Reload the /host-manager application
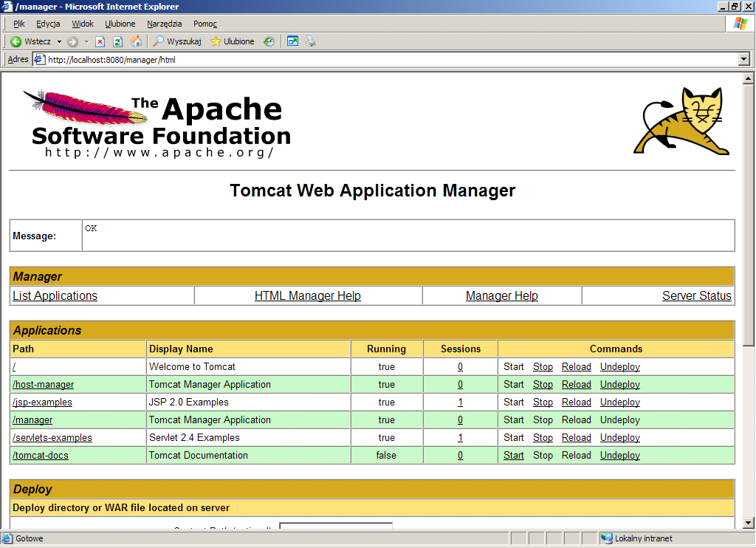 click(x=576, y=385)
